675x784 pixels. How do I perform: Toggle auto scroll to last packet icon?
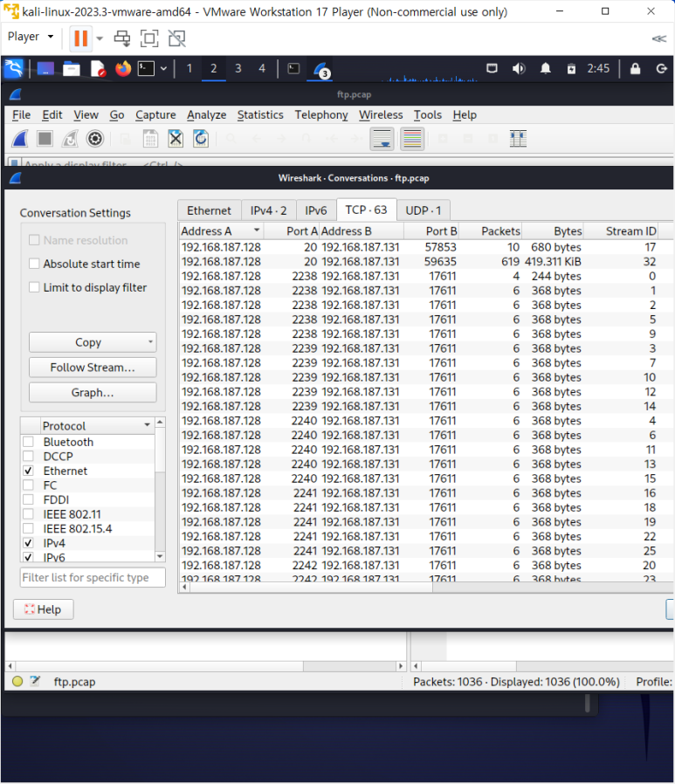pos(382,139)
